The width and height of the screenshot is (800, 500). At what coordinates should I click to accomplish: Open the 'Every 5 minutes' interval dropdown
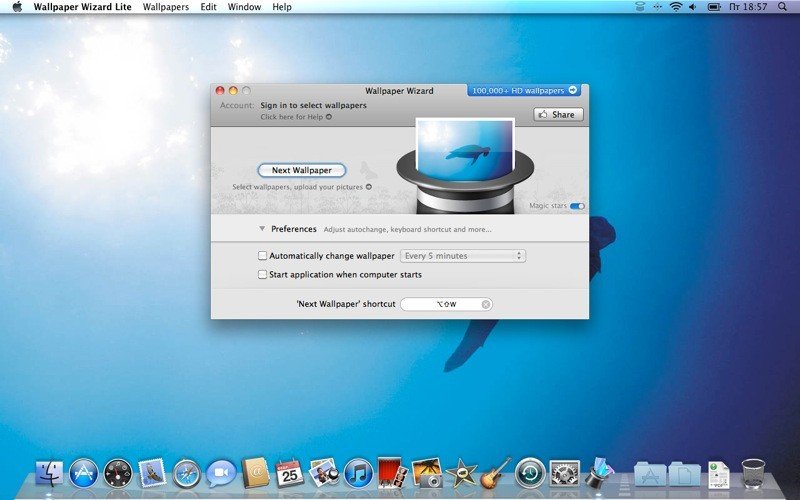(x=463, y=256)
